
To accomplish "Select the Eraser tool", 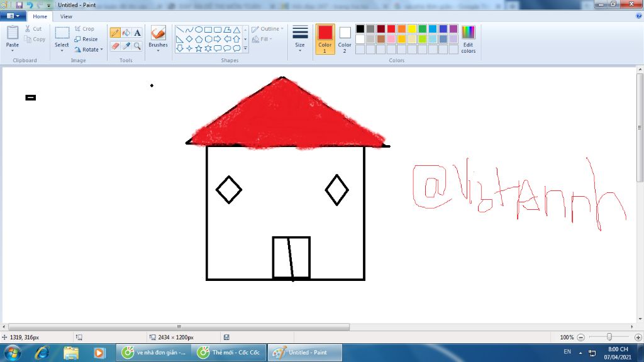I will coord(116,46).
